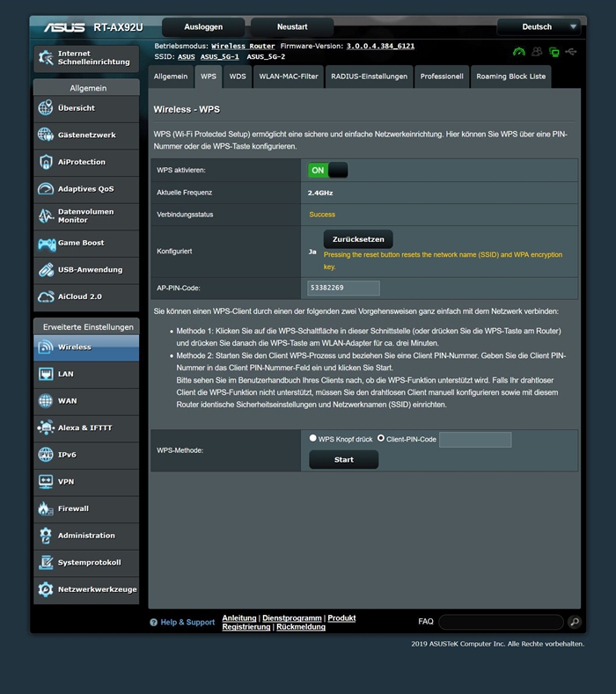Viewport: 616px width, 694px height.
Task: Open the Roaming Block Liste tab
Action: point(510,77)
